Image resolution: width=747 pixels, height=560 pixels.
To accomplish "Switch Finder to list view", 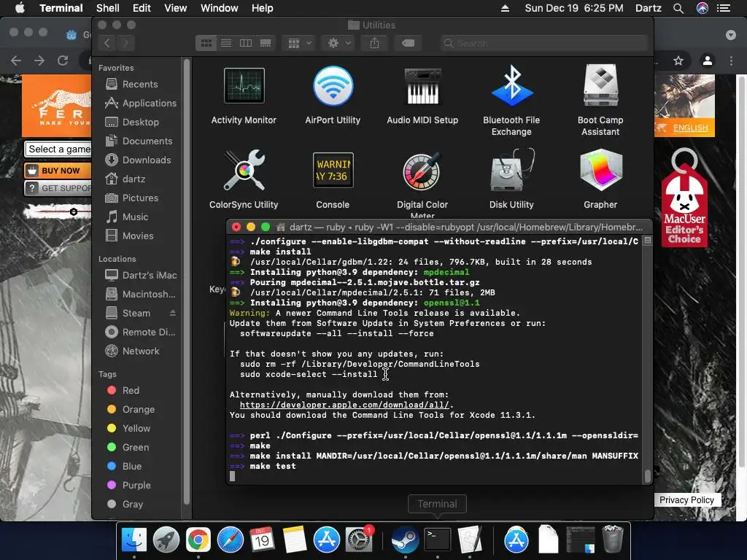I will (x=226, y=43).
